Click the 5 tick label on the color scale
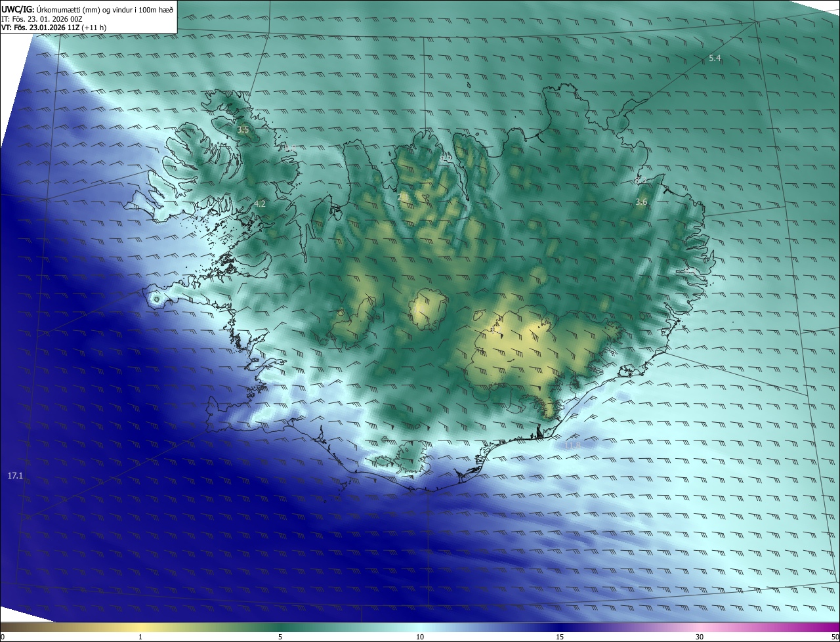Screen dimensions: 840x642 coord(280,637)
